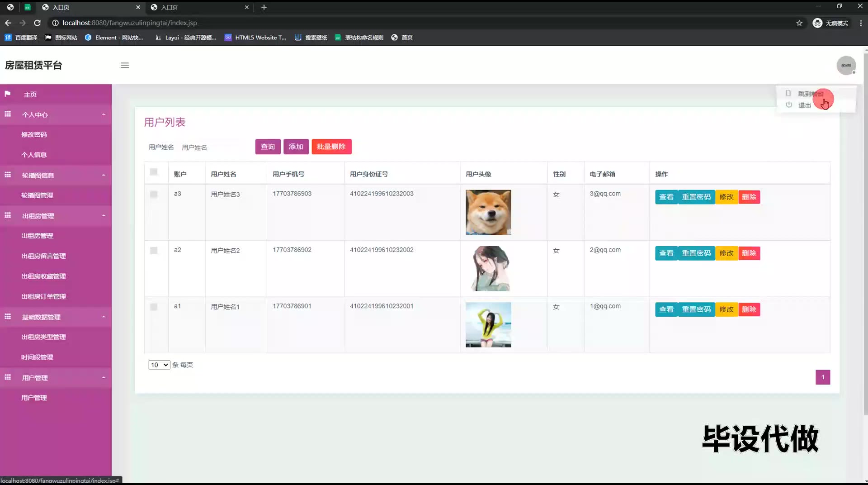Open the 搜索壁纸 bookmark
This screenshot has height=485, width=868.
pyautogui.click(x=311, y=38)
